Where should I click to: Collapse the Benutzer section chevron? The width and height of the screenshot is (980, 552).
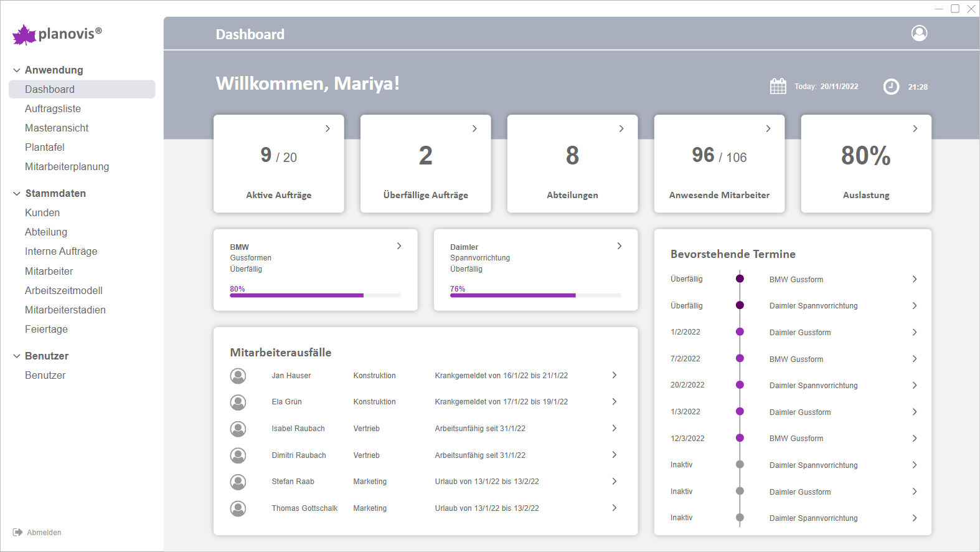tap(17, 356)
